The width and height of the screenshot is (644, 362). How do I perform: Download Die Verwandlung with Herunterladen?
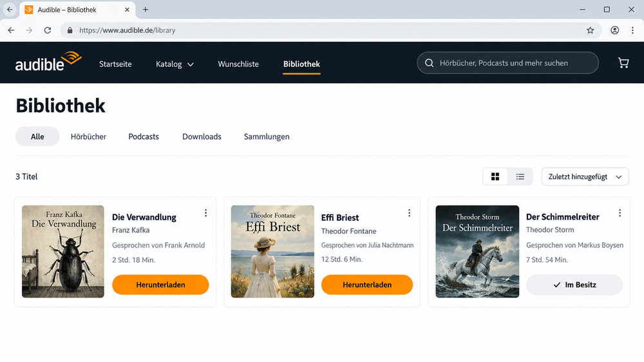pyautogui.click(x=160, y=285)
